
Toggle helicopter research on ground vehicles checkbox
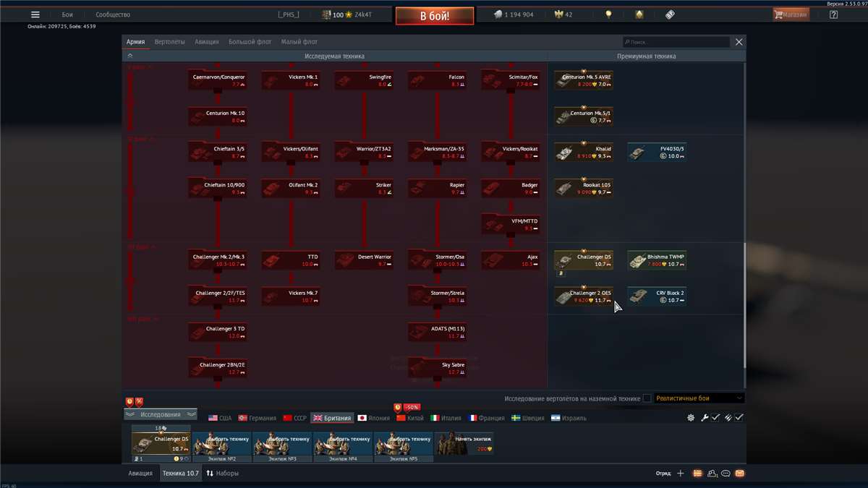[x=646, y=398]
